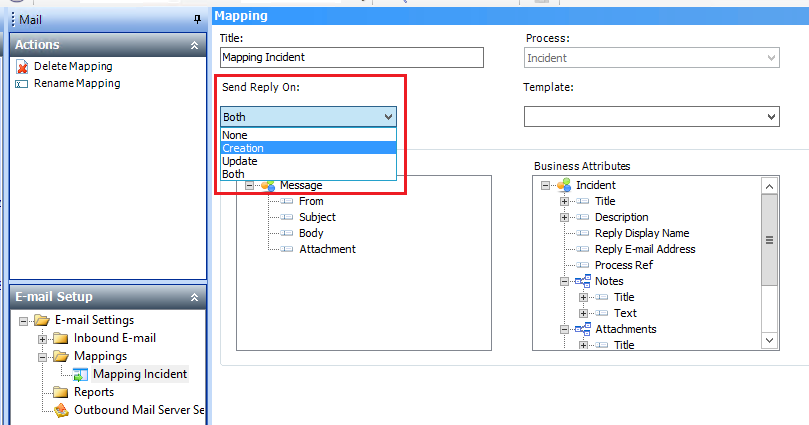Click the Incident business attribute icon
The width and height of the screenshot is (809, 425).
[565, 185]
